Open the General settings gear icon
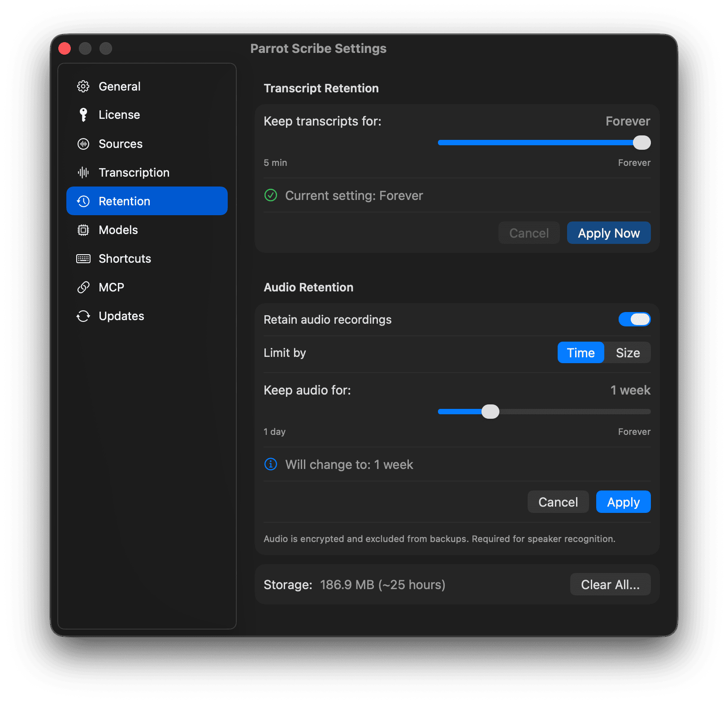 point(83,86)
